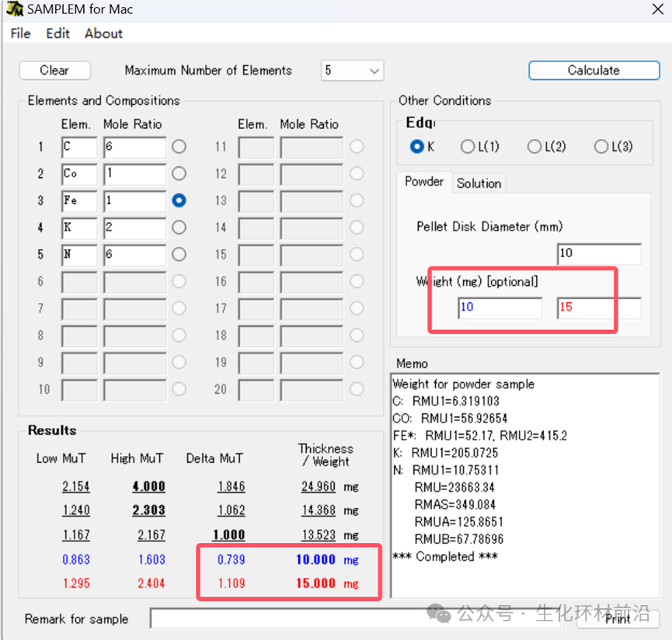
Task: Click blue Delta MuT value 0.739
Action: point(232,559)
